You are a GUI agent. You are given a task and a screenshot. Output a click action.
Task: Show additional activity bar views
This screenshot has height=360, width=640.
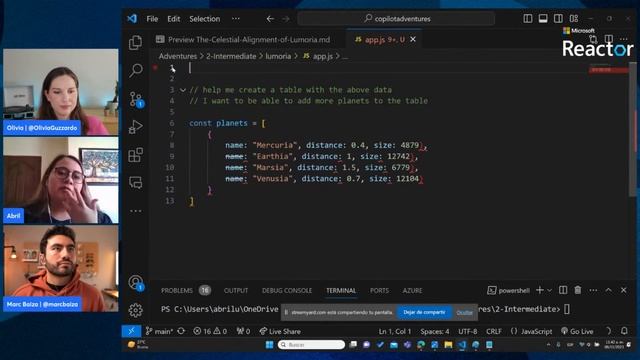click(x=136, y=211)
